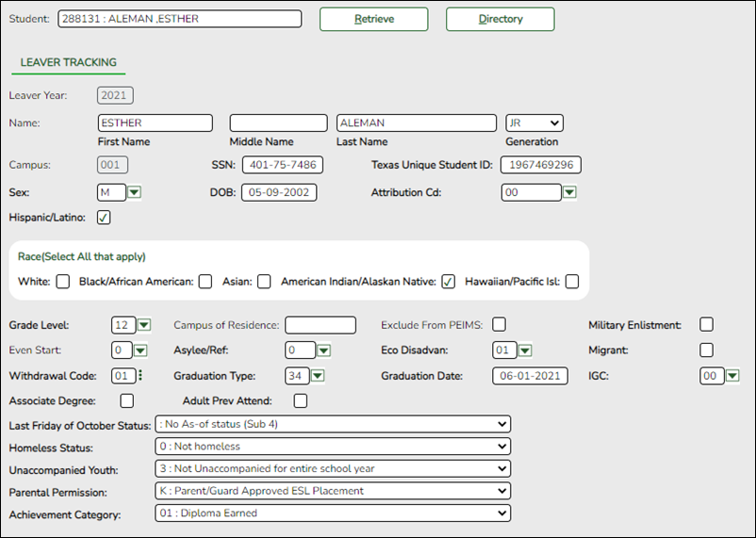756x538 pixels.
Task: Open the Graduation Type dropdown arrow
Action: 318,376
